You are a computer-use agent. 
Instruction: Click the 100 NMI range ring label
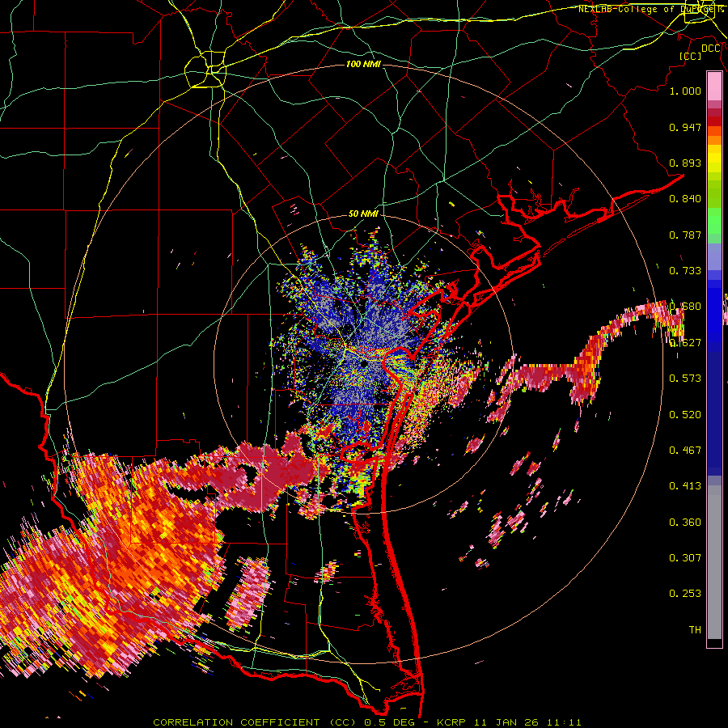click(x=363, y=64)
